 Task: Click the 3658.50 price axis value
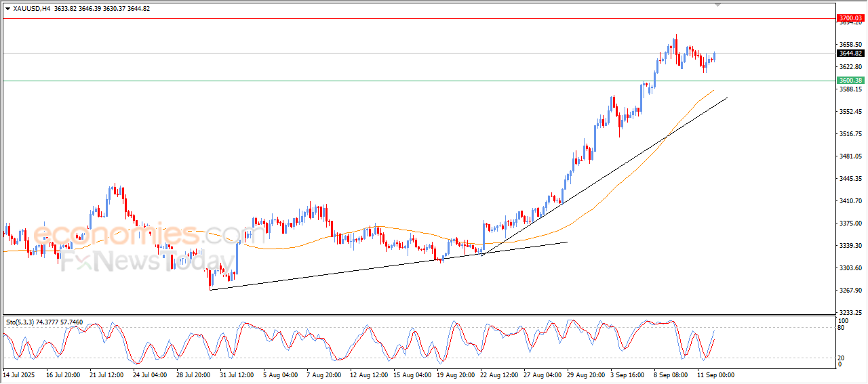850,45
